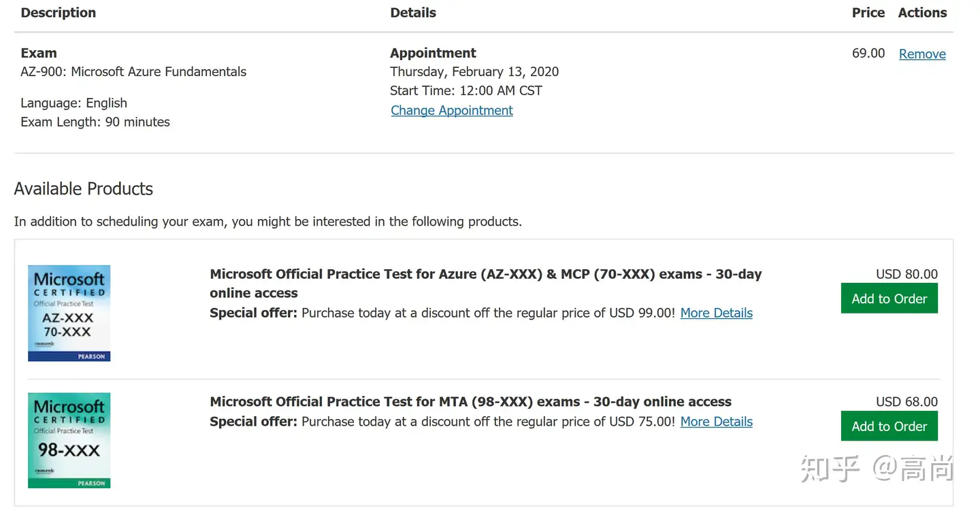Open More Details for MTA practice test
Screen dimensions: 980x508
click(x=716, y=422)
